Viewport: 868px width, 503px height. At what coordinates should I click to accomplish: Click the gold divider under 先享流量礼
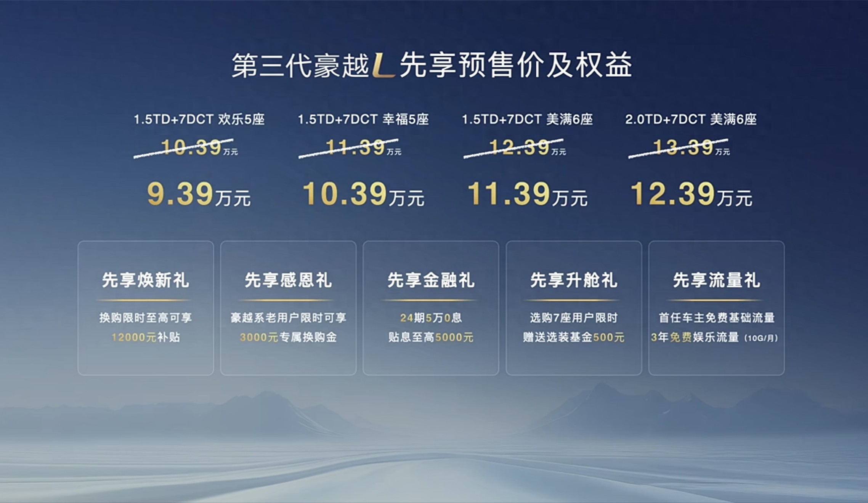(717, 301)
